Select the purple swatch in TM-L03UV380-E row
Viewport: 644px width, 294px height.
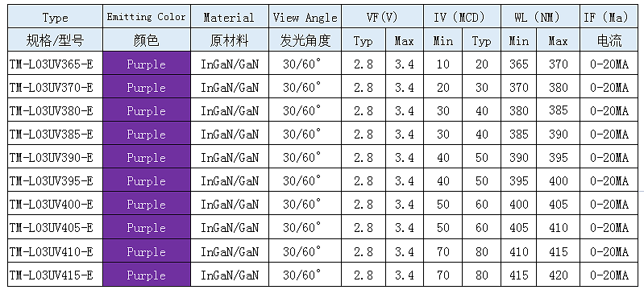pos(147,110)
